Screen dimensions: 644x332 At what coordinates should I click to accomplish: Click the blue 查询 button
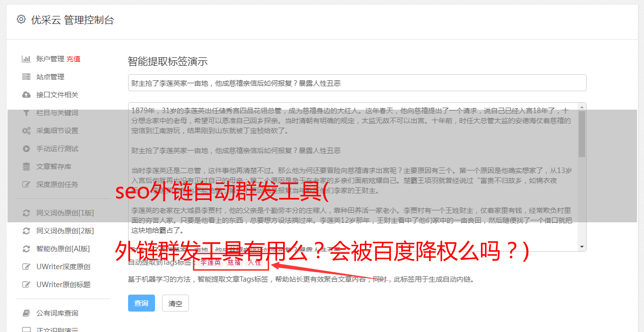click(x=142, y=303)
